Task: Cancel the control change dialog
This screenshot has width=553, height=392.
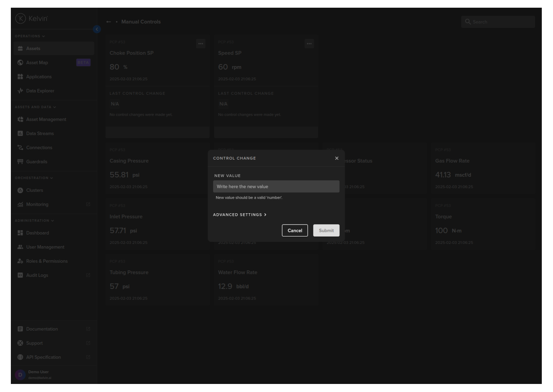Action: tap(295, 230)
